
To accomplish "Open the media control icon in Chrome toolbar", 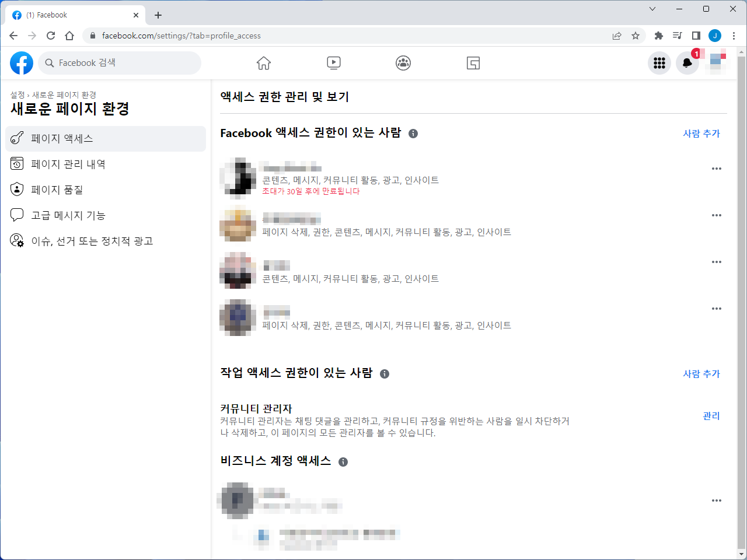I will click(678, 36).
